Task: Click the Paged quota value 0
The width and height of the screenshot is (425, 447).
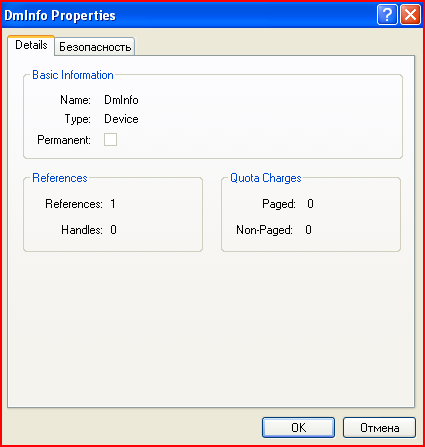Action: (x=310, y=204)
